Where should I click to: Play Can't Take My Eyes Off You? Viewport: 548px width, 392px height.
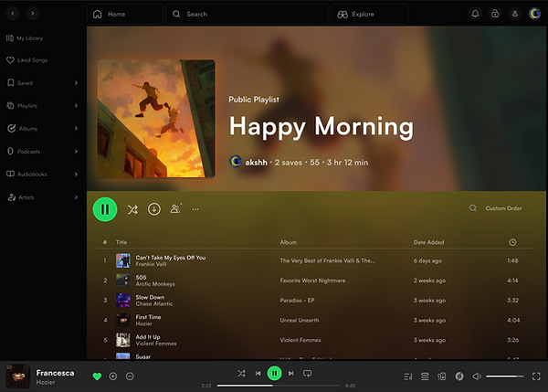click(x=171, y=258)
